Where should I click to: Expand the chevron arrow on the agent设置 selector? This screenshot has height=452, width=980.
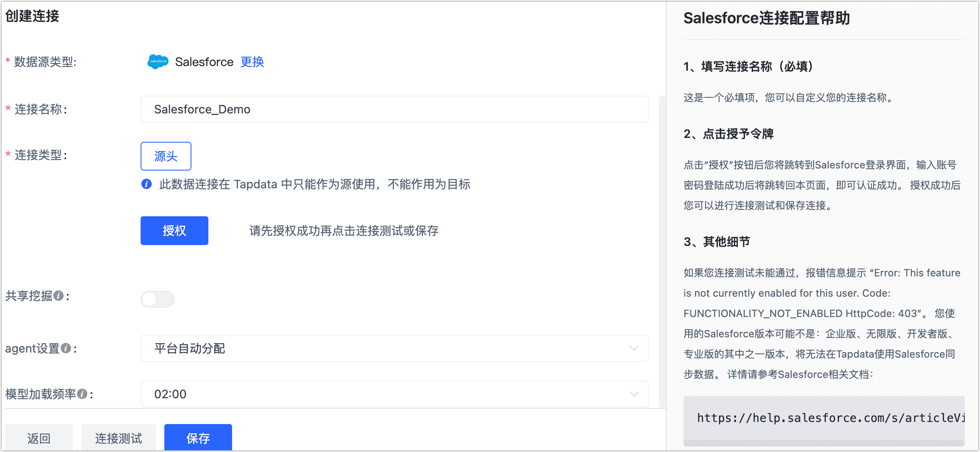pos(634,348)
